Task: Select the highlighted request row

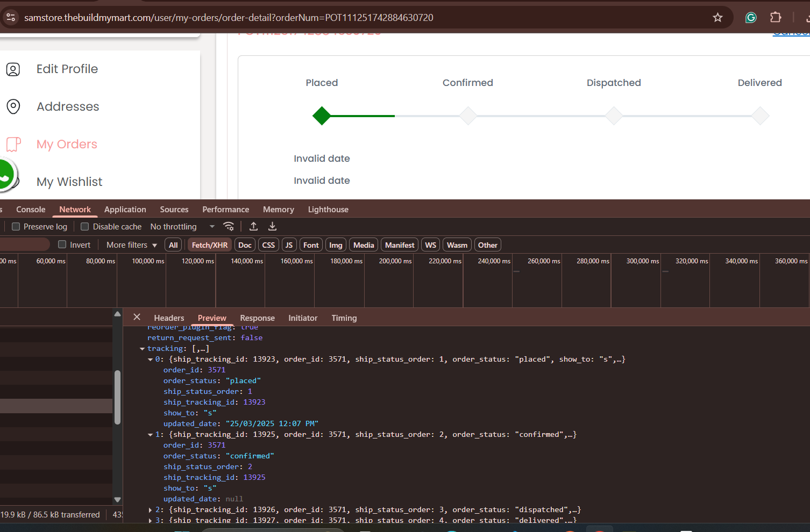Action: (x=56, y=406)
